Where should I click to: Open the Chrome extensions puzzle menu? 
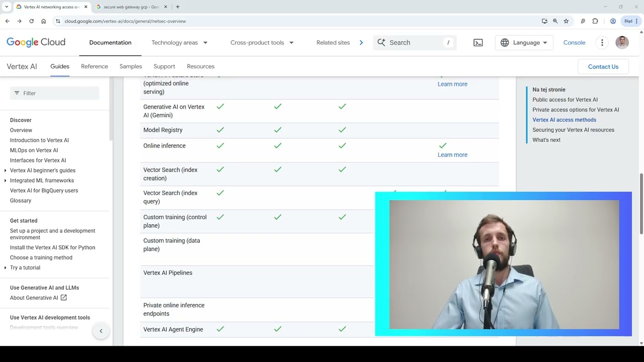595,21
